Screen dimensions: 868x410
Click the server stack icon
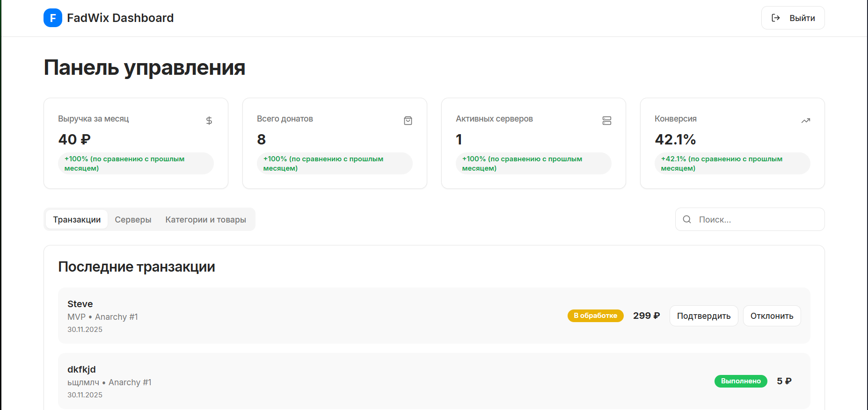[607, 121]
